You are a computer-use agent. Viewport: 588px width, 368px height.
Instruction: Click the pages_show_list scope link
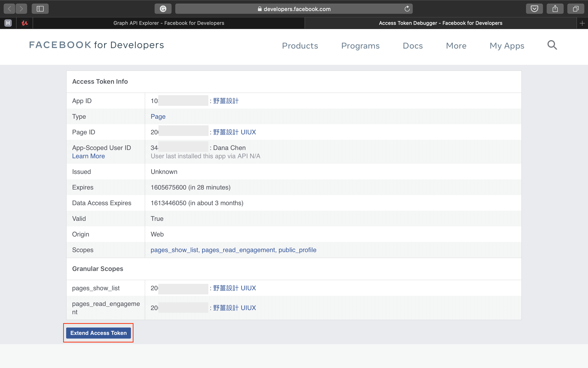(174, 250)
